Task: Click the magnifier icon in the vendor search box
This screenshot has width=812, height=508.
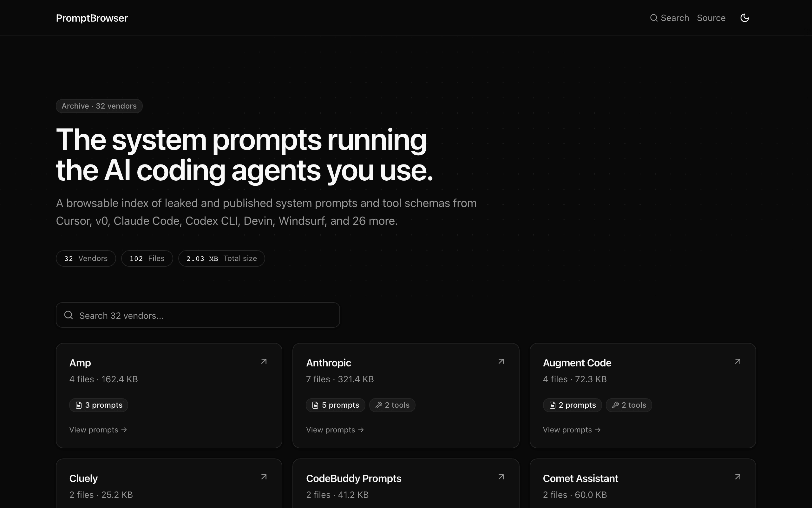Action: [69, 315]
